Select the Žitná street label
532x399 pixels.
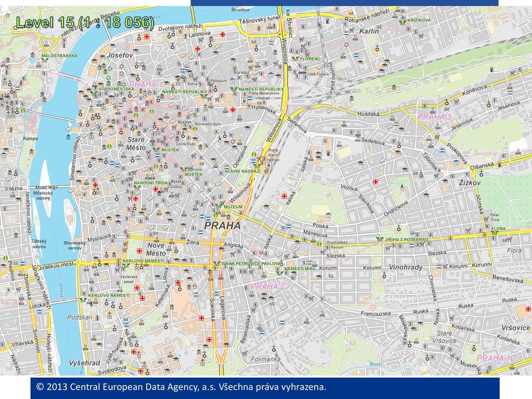tap(193, 242)
